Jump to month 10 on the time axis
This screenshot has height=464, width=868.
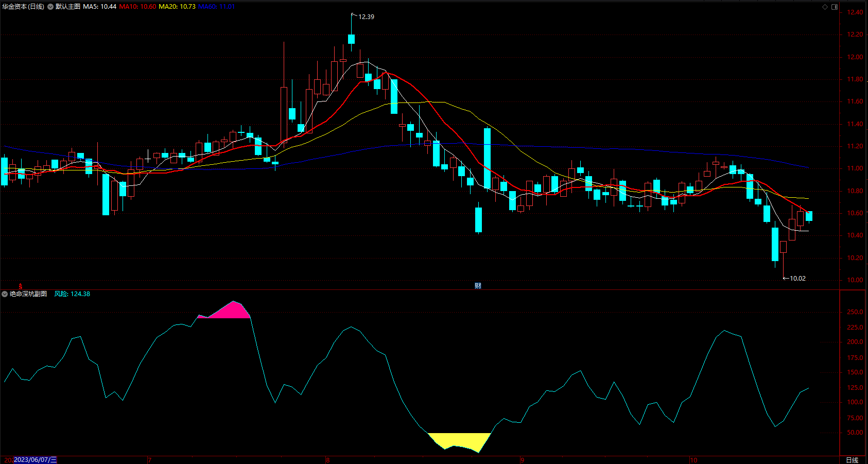point(693,460)
